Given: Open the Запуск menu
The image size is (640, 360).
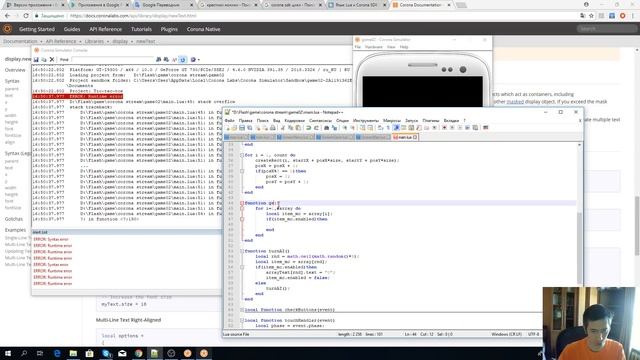Looking at the screenshot, I should point(411,120).
